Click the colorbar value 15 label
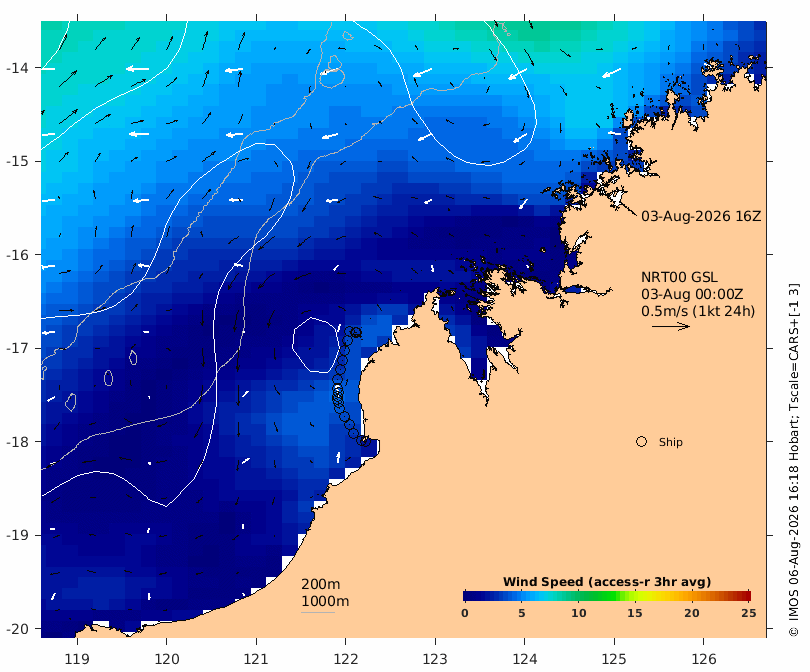Image resolution: width=810 pixels, height=672 pixels. [634, 613]
